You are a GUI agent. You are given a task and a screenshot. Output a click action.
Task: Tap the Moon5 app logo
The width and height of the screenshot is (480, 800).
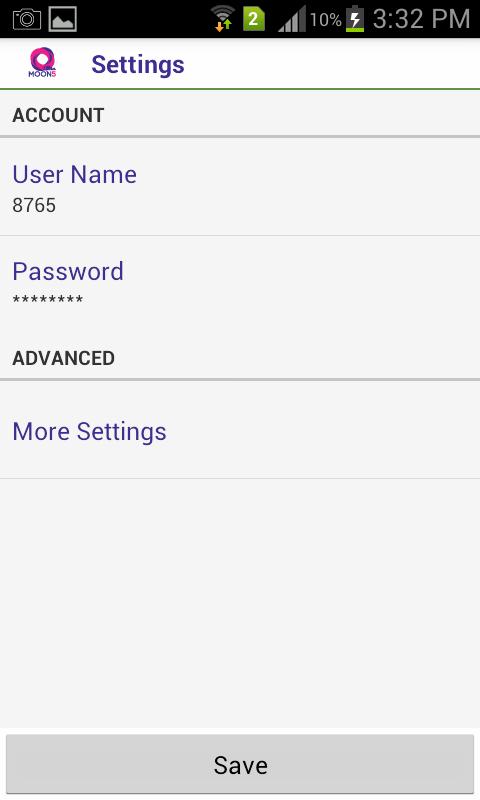pyautogui.click(x=42, y=63)
